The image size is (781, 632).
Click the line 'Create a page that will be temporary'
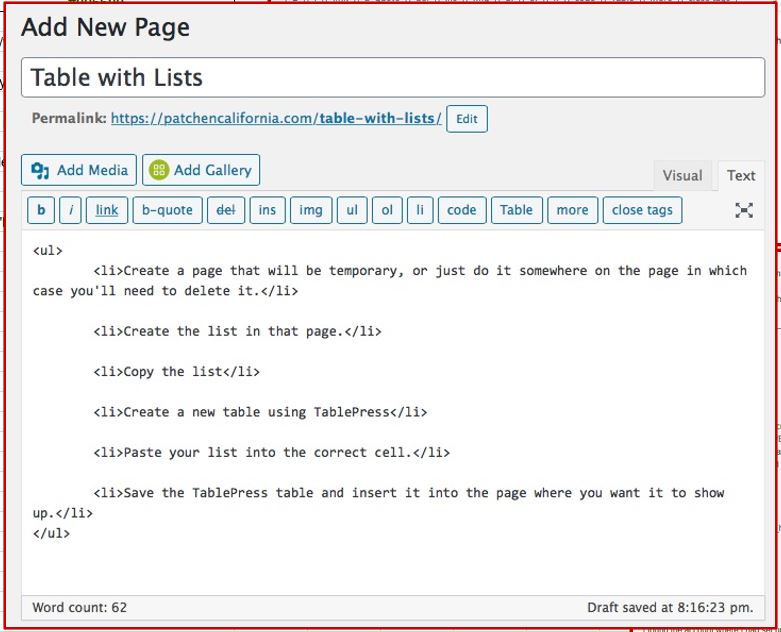390,281
